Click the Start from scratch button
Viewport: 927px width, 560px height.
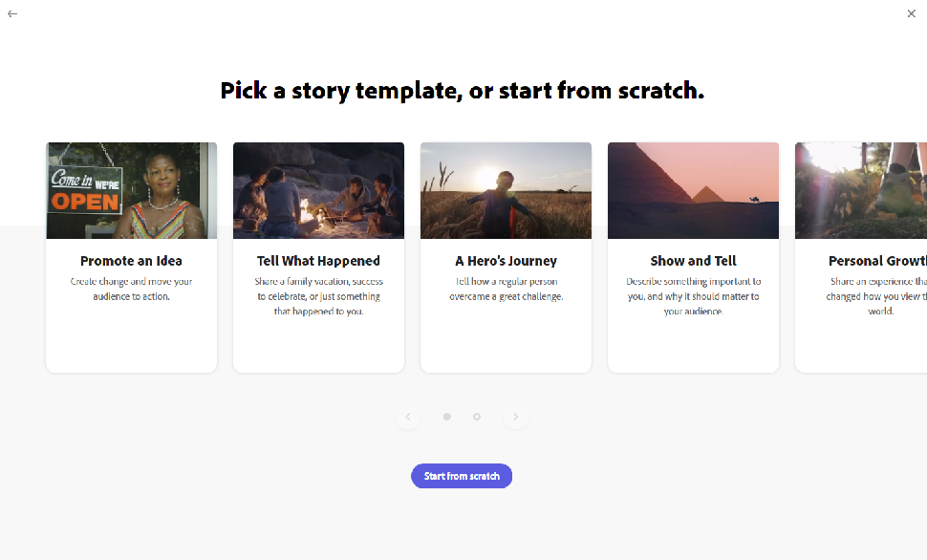(462, 475)
